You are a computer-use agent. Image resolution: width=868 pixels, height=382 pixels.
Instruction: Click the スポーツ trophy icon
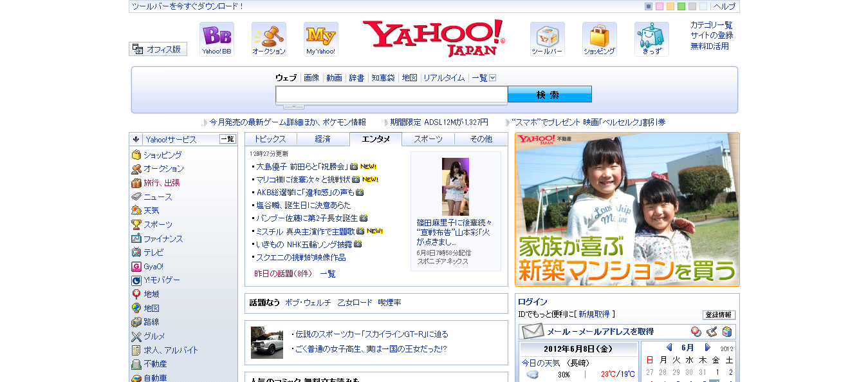[x=136, y=225]
